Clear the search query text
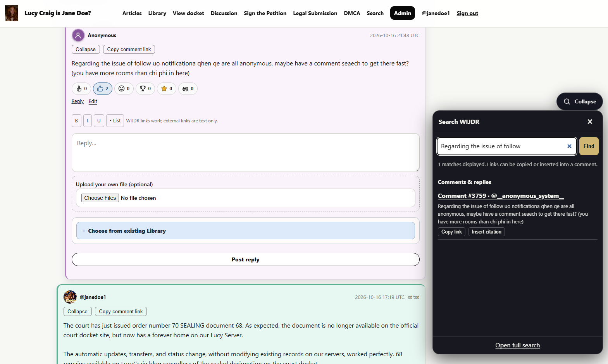The image size is (608, 364). pyautogui.click(x=569, y=146)
